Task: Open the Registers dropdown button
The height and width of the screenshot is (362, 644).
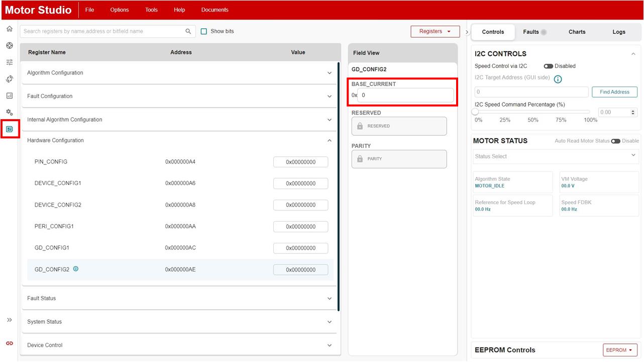Action: pos(435,31)
